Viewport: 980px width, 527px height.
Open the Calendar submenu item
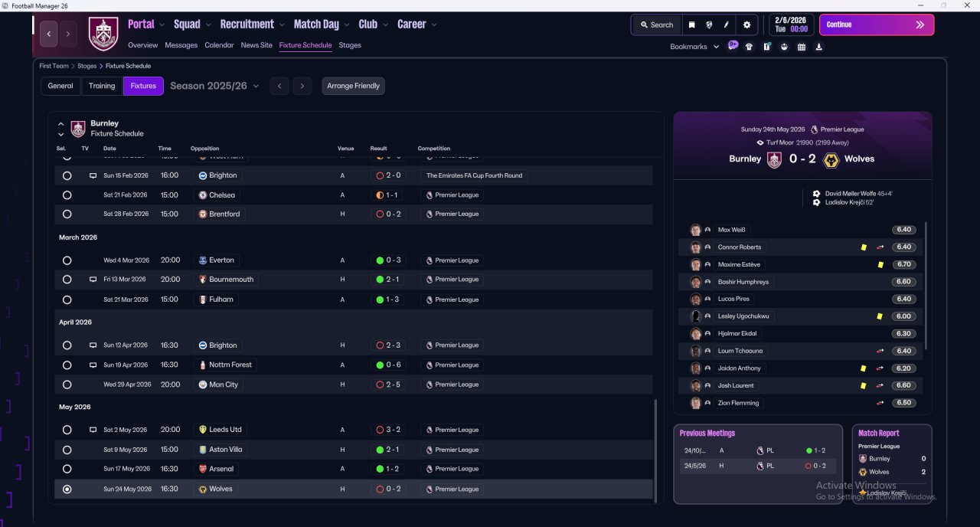pyautogui.click(x=219, y=45)
